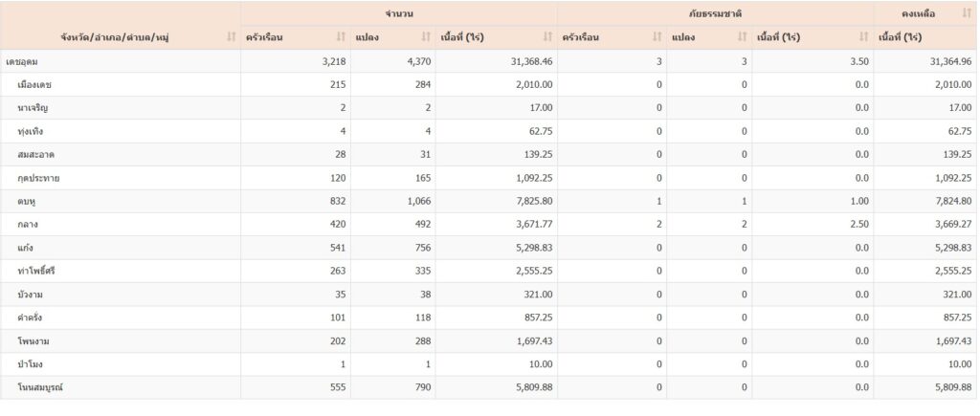Screen dimensions: 980x416
Task: Click ครัวเรือน sort icon under ภัยธรรมชาติ
Action: [657, 37]
